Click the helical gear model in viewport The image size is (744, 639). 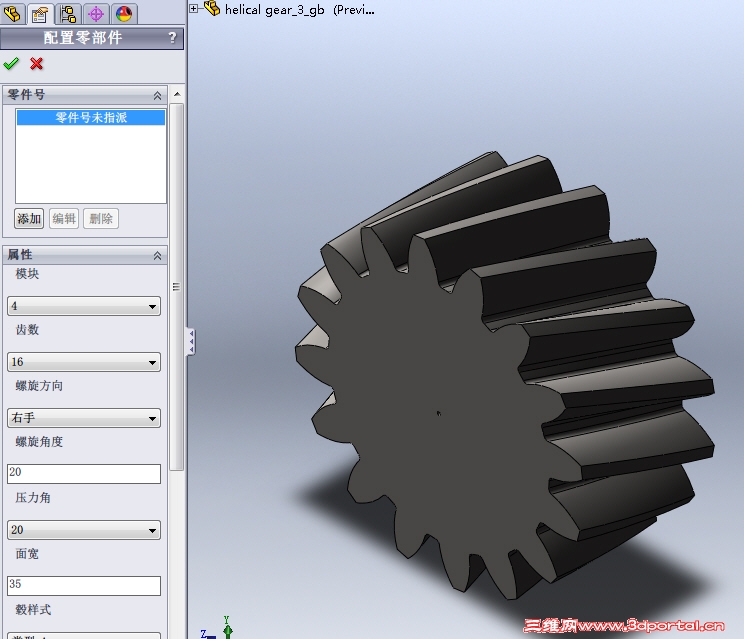[503, 375]
